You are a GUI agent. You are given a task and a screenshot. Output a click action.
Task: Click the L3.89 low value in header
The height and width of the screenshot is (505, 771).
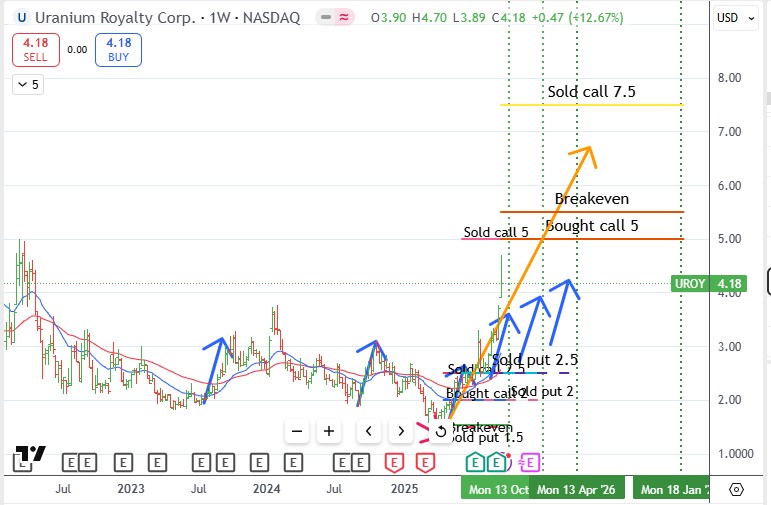tap(469, 18)
